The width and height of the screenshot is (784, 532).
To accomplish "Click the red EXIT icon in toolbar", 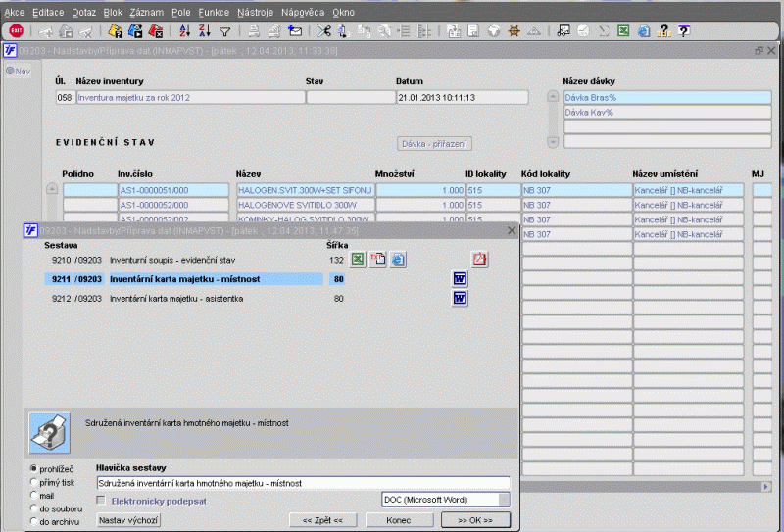I will 15,31.
